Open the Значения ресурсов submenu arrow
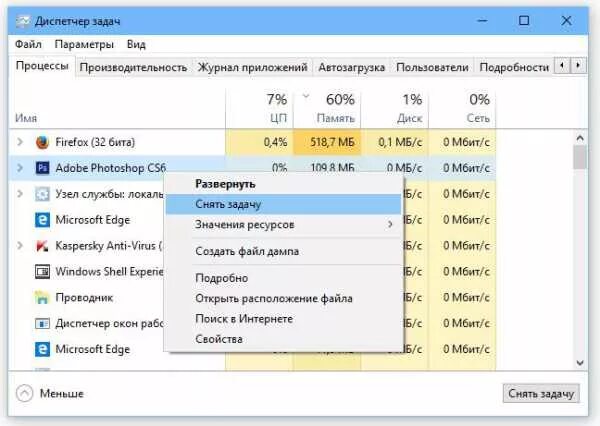Screen dimensions: 600x426 coord(390,224)
